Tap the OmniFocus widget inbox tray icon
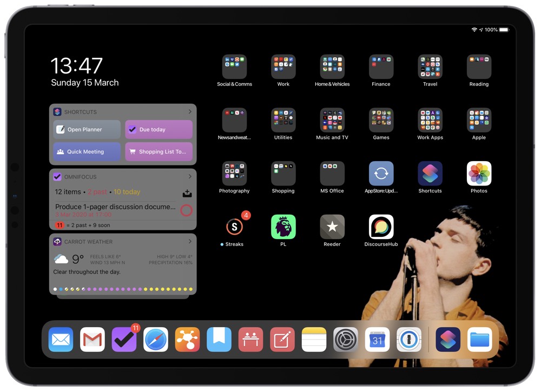The height and width of the screenshot is (392, 541). pos(187,193)
